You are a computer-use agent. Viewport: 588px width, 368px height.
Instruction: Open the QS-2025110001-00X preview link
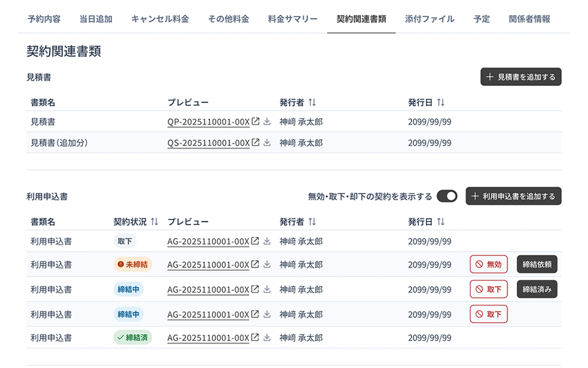[208, 143]
